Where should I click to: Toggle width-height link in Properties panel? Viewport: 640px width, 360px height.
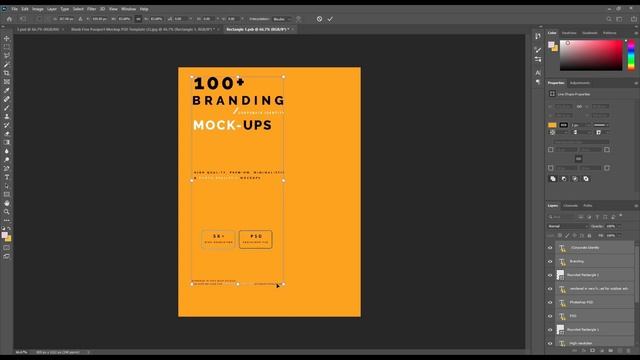pyautogui.click(x=579, y=107)
